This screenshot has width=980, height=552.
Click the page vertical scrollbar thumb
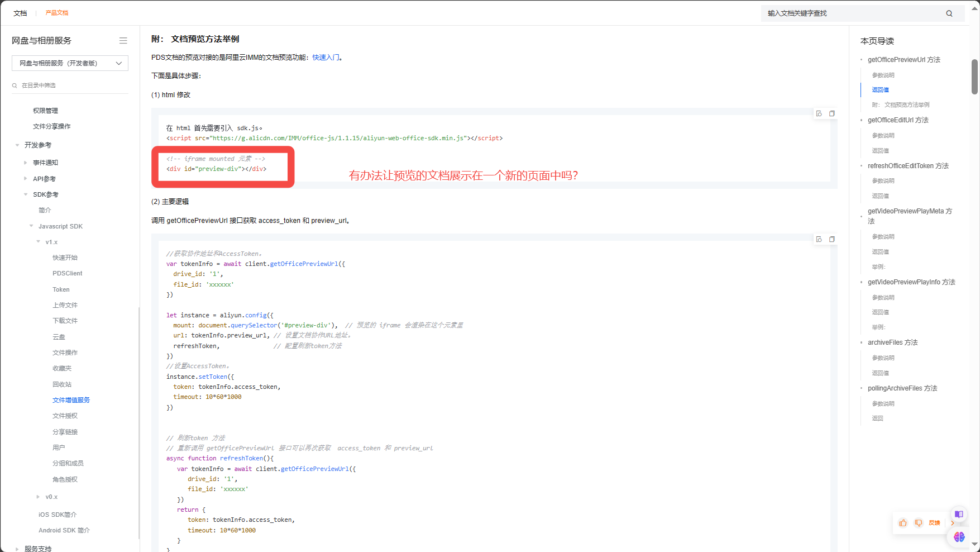coord(975,77)
